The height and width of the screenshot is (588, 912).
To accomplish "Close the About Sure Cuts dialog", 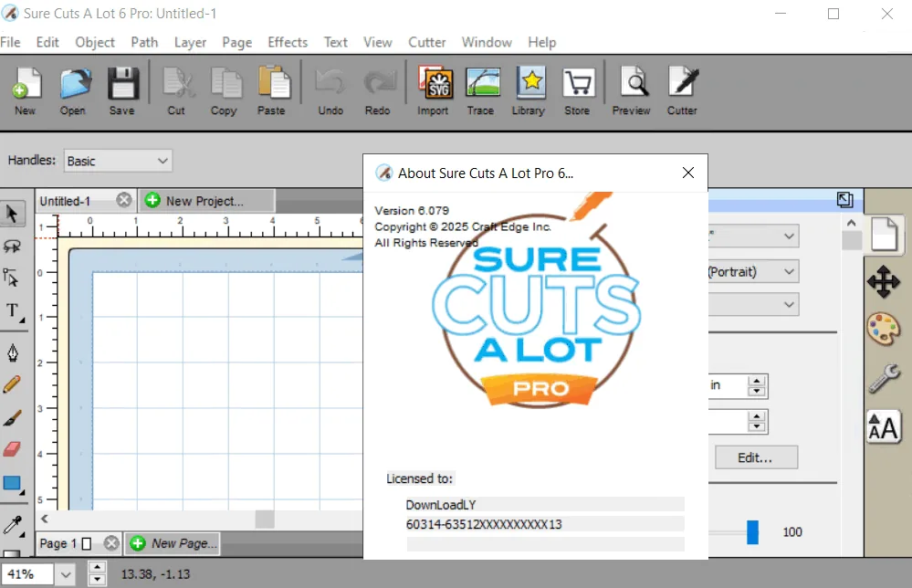I will [x=688, y=173].
